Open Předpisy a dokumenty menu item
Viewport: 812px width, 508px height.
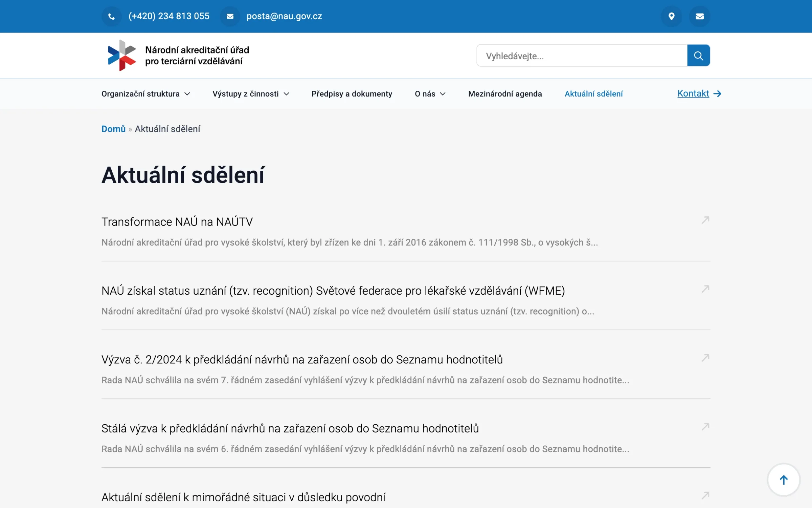click(352, 94)
